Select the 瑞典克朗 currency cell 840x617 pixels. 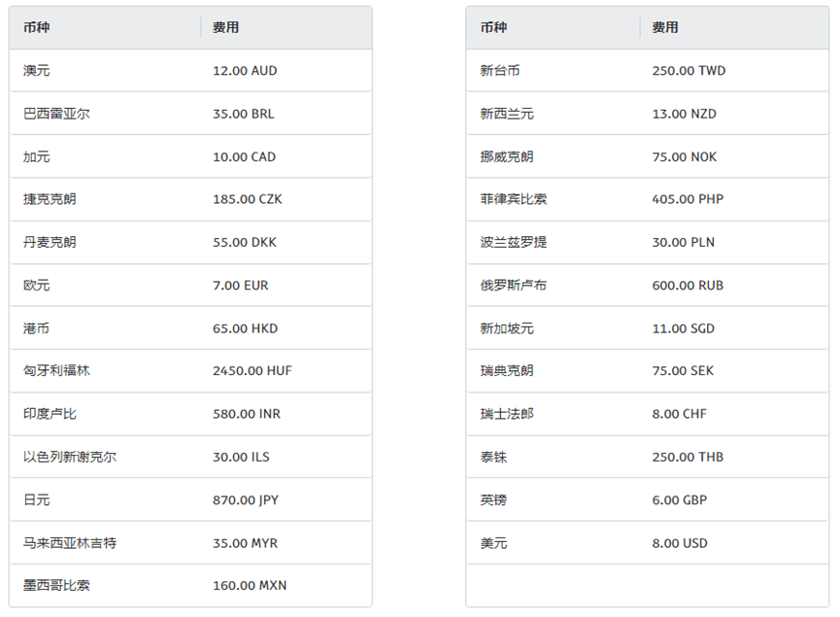click(507, 370)
